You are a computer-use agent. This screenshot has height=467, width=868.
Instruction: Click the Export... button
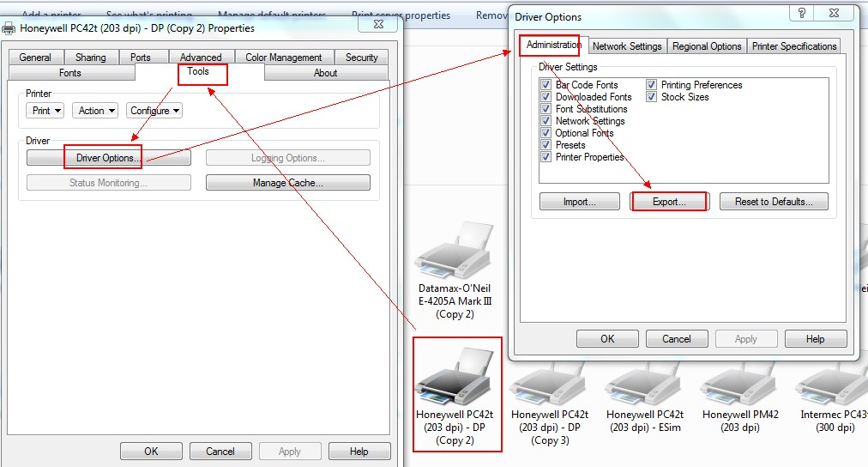click(668, 202)
